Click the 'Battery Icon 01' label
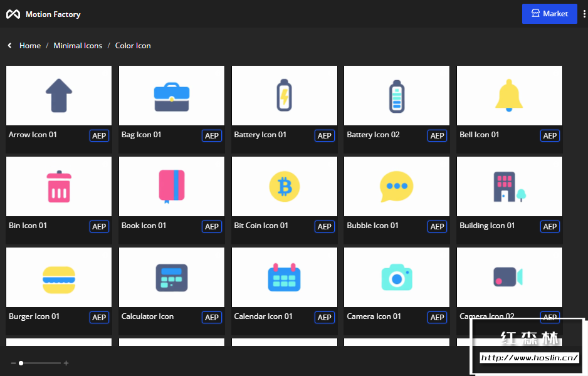 coord(260,135)
